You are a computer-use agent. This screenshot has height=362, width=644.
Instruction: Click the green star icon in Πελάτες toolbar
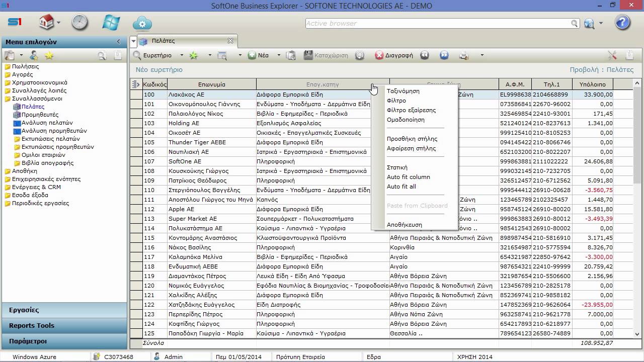point(193,55)
